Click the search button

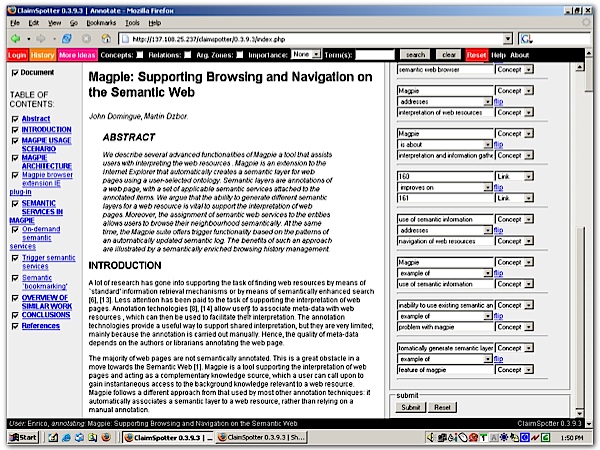[x=416, y=55]
